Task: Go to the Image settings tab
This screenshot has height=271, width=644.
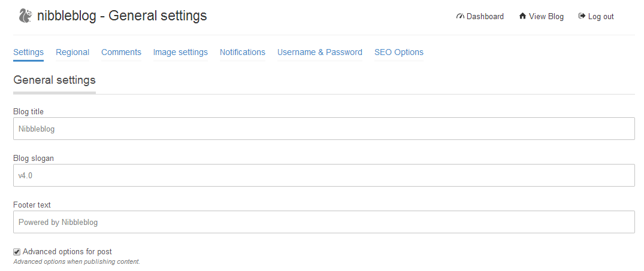Action: click(180, 52)
